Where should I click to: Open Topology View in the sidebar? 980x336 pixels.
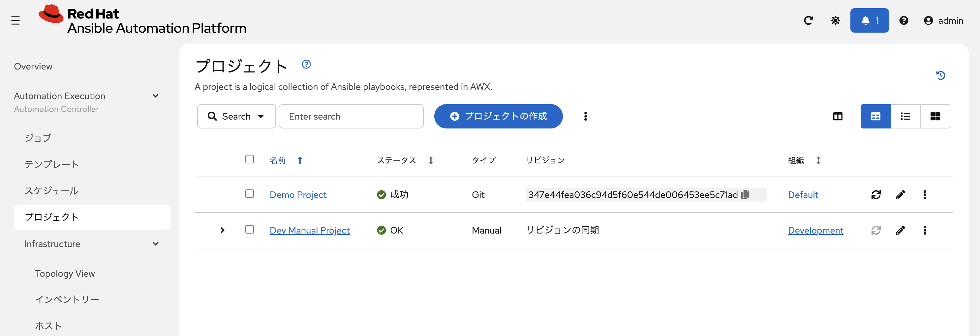pyautogui.click(x=65, y=274)
